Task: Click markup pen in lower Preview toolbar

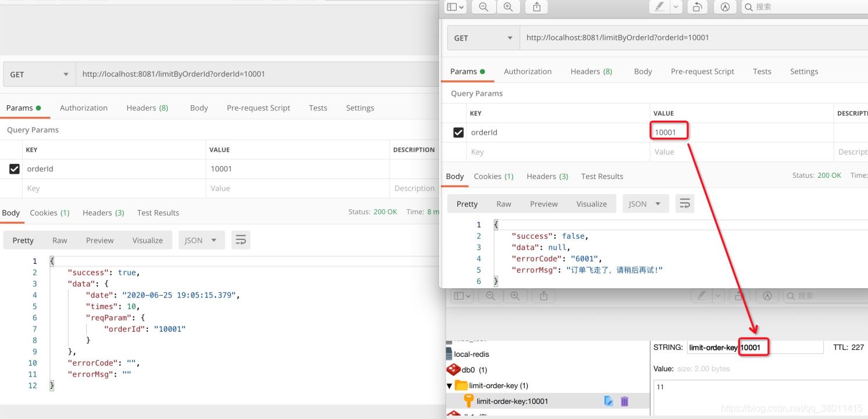Action: tap(701, 296)
